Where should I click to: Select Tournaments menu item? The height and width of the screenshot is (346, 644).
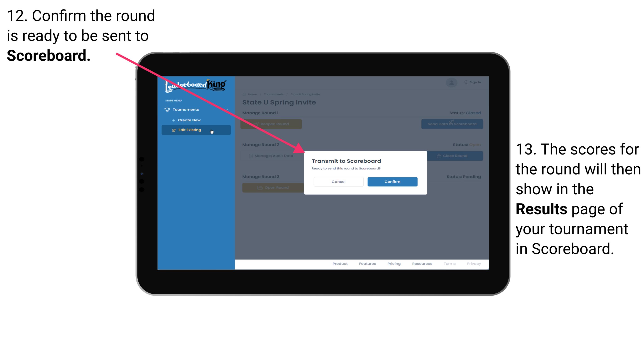pos(186,109)
